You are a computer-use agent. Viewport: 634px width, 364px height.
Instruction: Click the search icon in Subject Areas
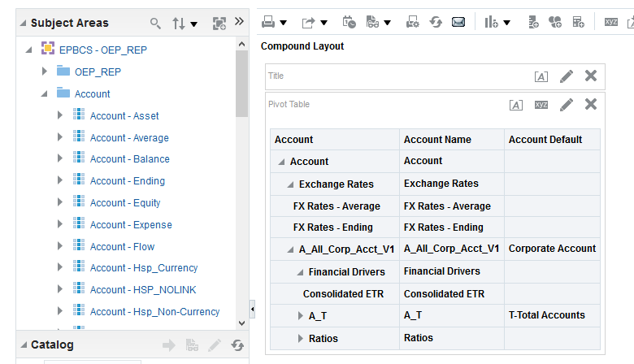tap(155, 24)
